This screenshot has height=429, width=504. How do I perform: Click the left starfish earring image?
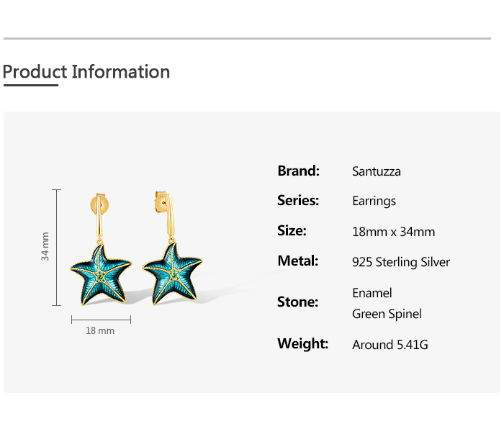[x=101, y=271]
